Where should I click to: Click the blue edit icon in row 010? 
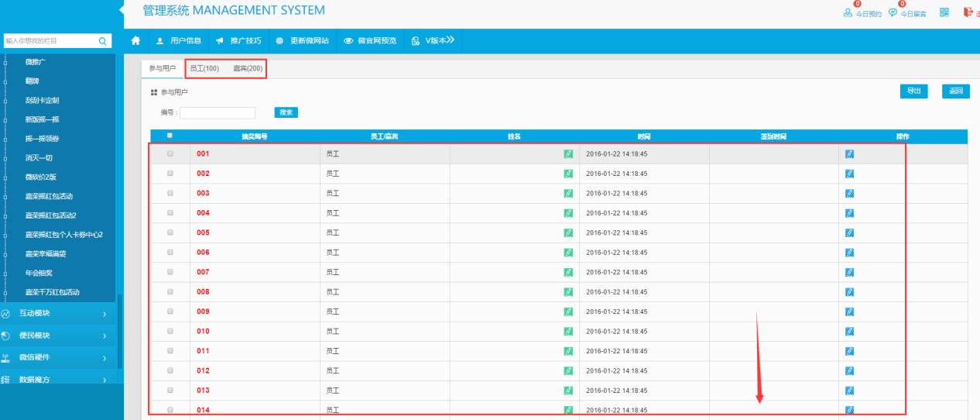coord(849,332)
